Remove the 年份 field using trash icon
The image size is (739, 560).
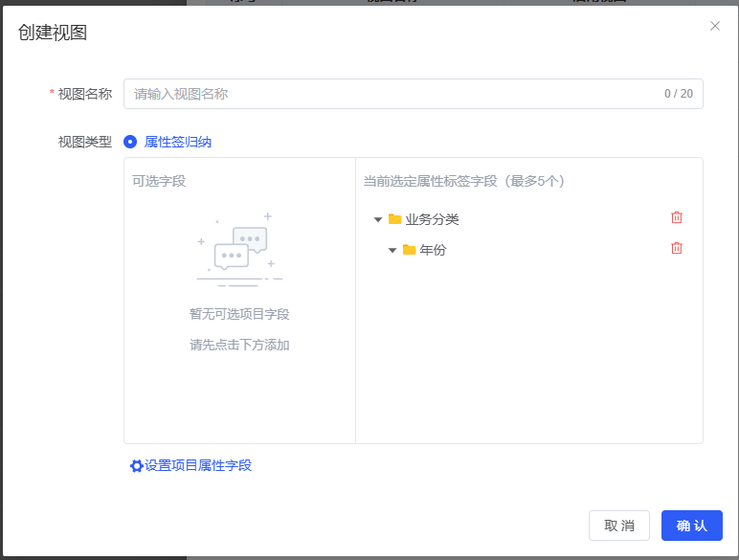click(x=677, y=248)
